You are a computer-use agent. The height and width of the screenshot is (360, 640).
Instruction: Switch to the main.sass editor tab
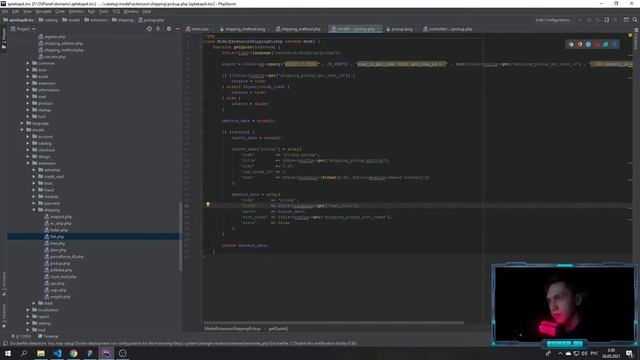tap(198, 29)
